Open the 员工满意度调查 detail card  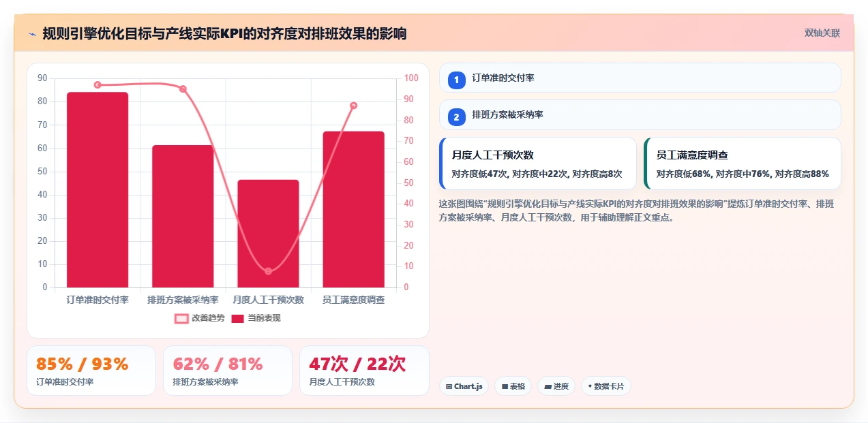(742, 163)
